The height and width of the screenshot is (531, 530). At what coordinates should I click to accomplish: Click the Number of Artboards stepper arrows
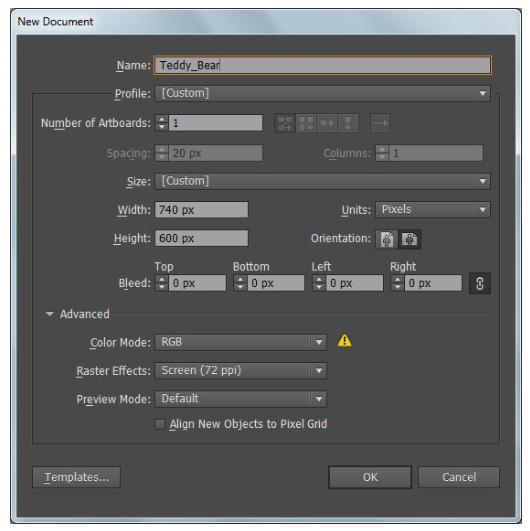coord(162,123)
